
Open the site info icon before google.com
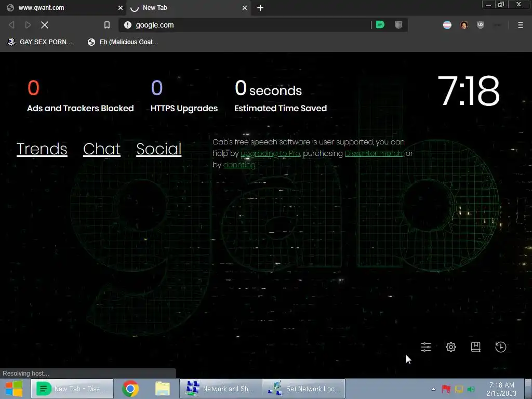click(128, 25)
